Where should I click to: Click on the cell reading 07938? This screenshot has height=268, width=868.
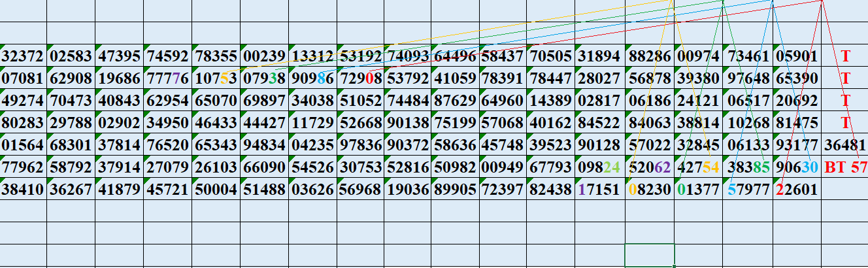pos(264,79)
